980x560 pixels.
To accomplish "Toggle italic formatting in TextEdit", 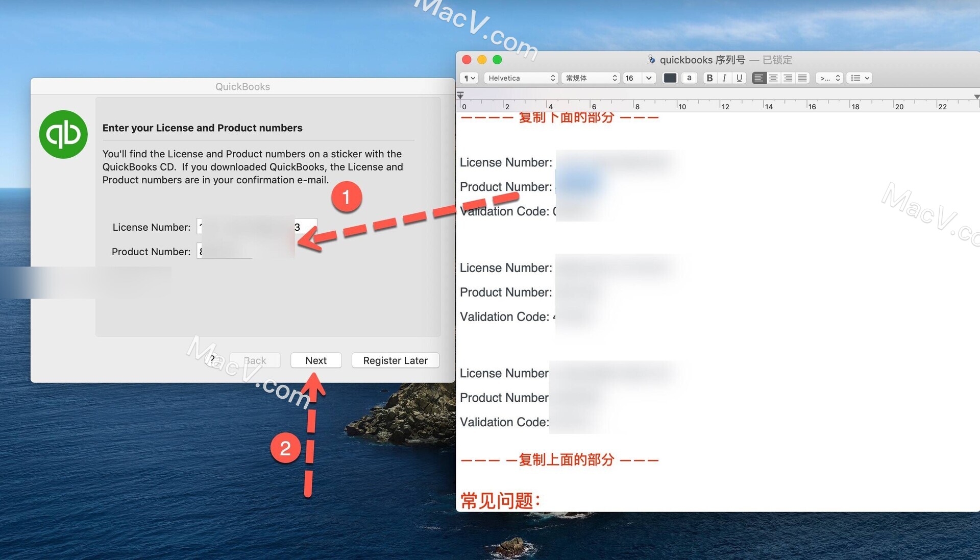I will pos(724,78).
